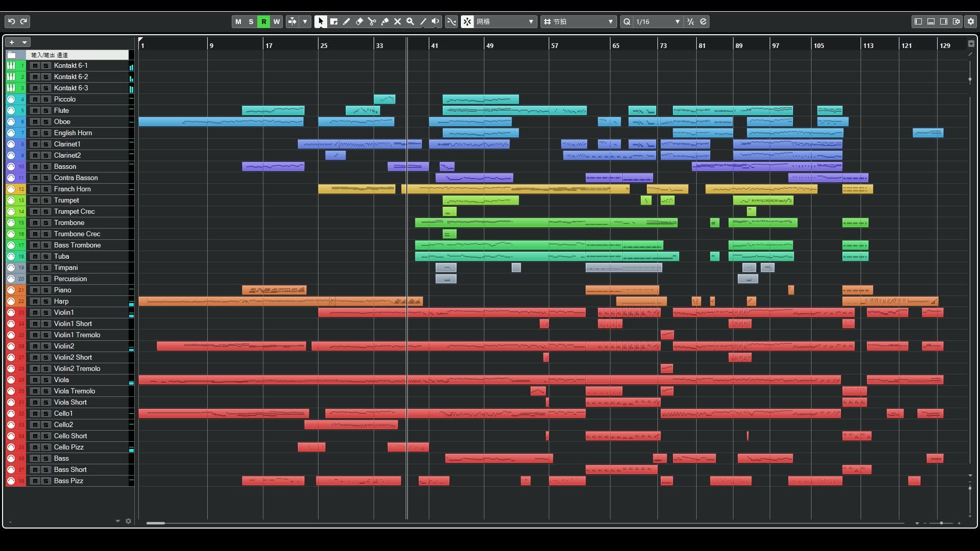This screenshot has width=980, height=551.
Task: Open track list settings gear icon
Action: pos(128,521)
